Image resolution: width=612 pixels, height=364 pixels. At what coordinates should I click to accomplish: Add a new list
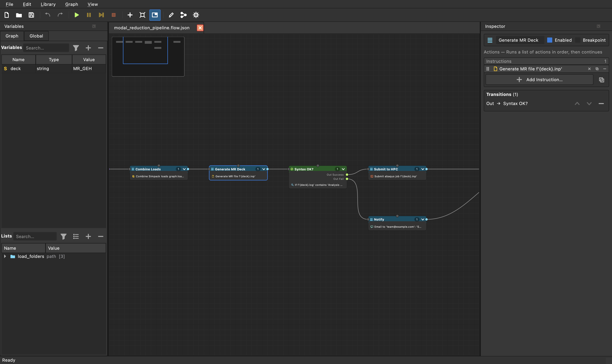pos(88,236)
